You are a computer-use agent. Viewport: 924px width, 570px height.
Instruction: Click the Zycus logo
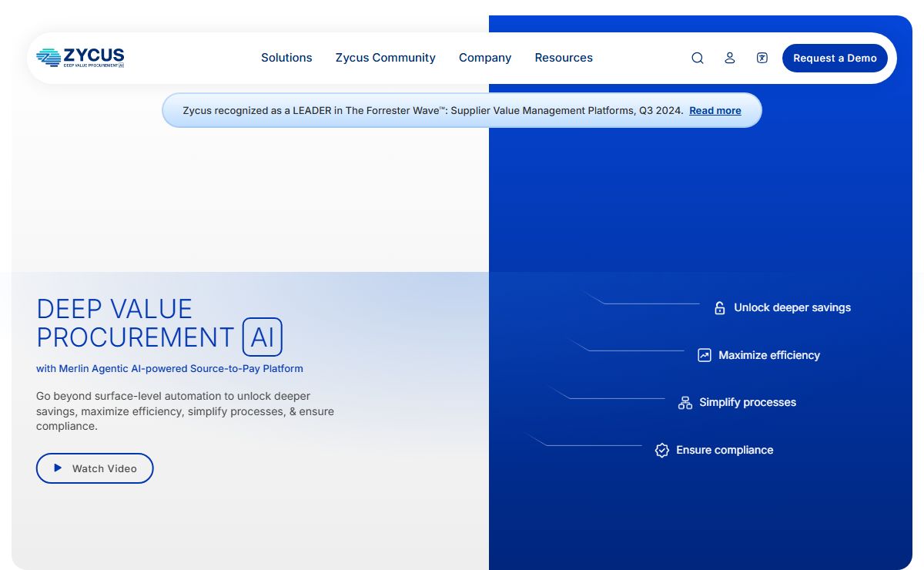pos(80,58)
